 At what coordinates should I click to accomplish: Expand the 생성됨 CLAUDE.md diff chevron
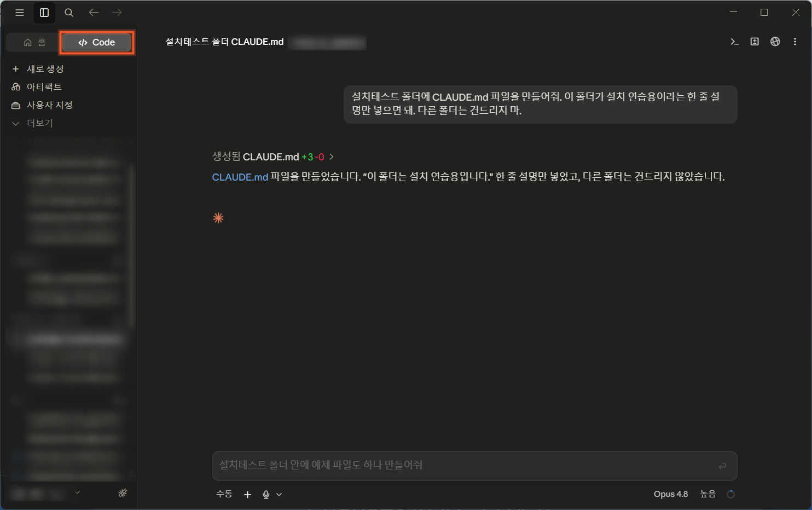(332, 157)
